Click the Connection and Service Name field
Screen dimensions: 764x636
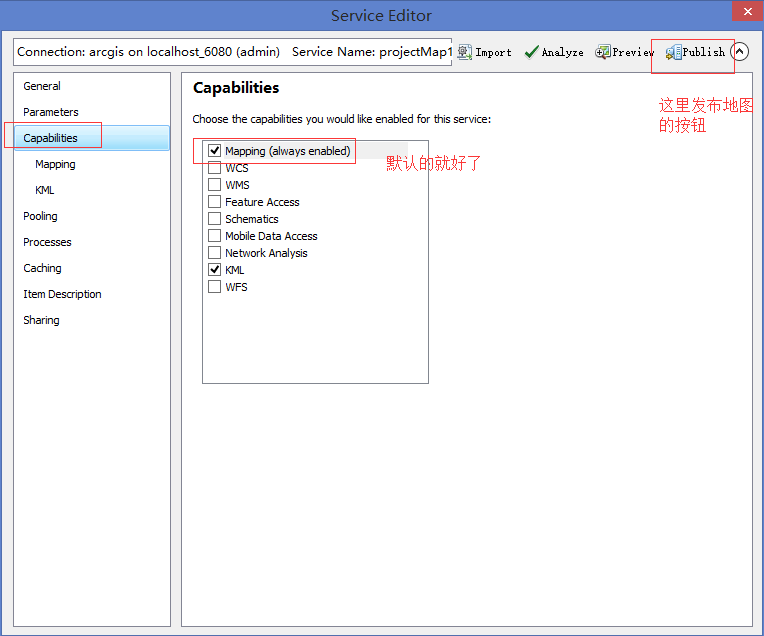pyautogui.click(x=233, y=52)
